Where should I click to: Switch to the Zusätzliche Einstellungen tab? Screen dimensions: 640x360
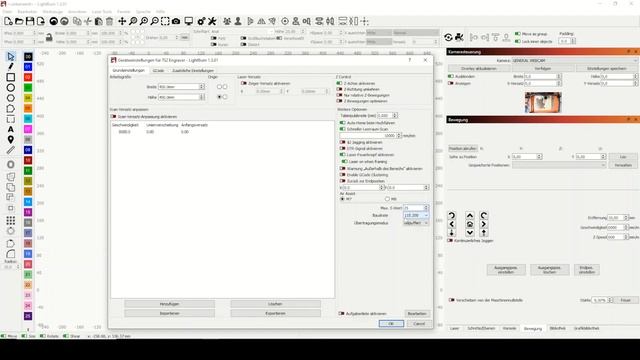pyautogui.click(x=193, y=71)
